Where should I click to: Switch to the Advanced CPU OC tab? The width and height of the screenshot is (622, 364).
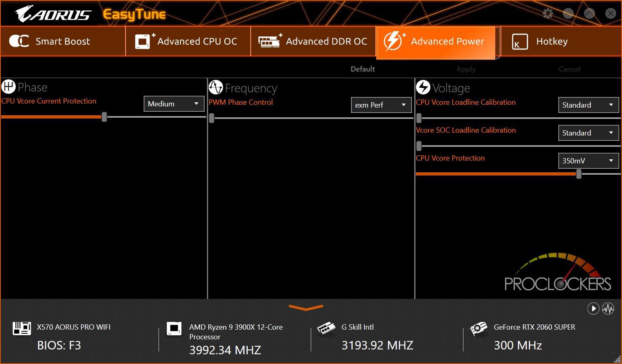pos(188,41)
